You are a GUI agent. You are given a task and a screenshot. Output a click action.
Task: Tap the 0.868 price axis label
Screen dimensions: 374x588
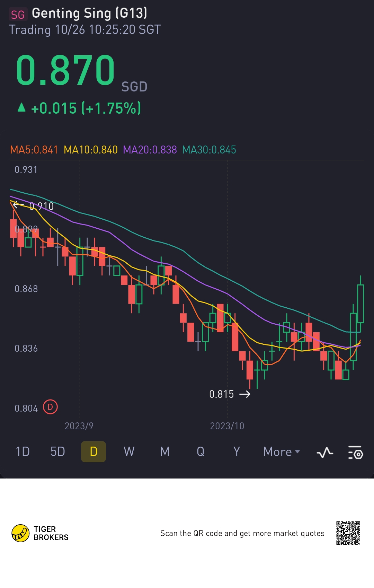click(x=26, y=289)
